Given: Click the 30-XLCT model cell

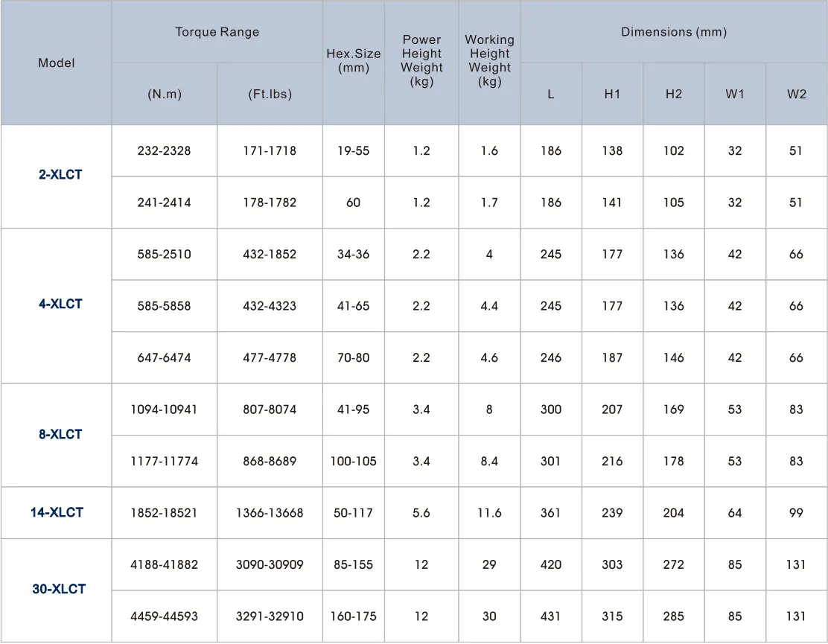Looking at the screenshot, I should (x=59, y=589).
